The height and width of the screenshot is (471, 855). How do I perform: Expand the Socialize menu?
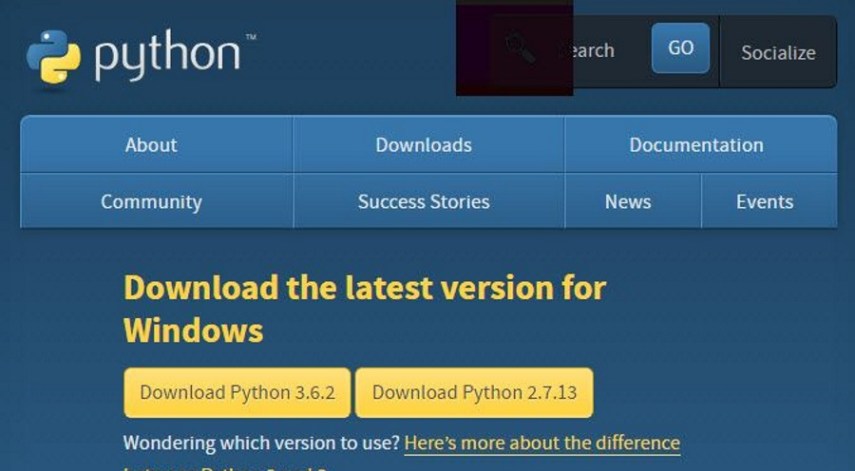(x=777, y=53)
